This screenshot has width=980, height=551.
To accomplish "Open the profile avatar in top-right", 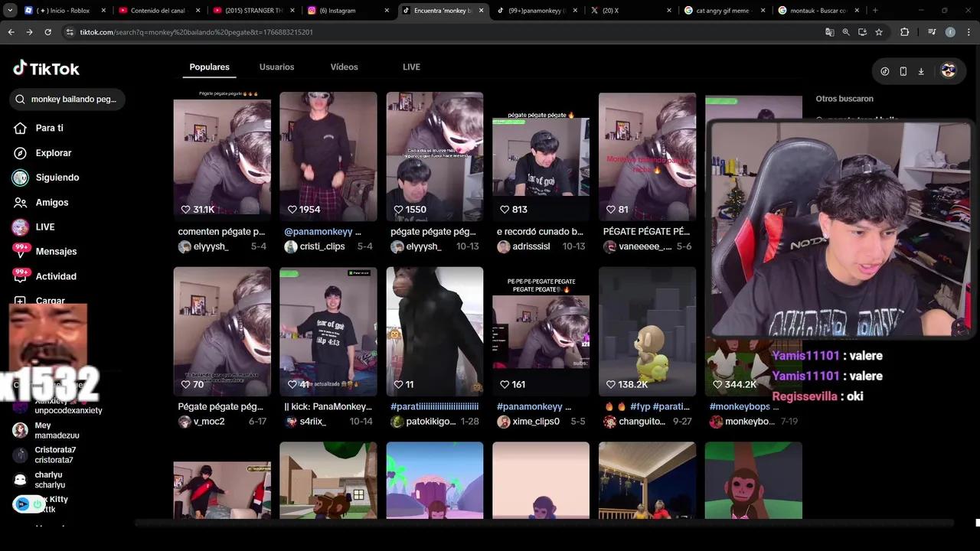I will coord(949,70).
